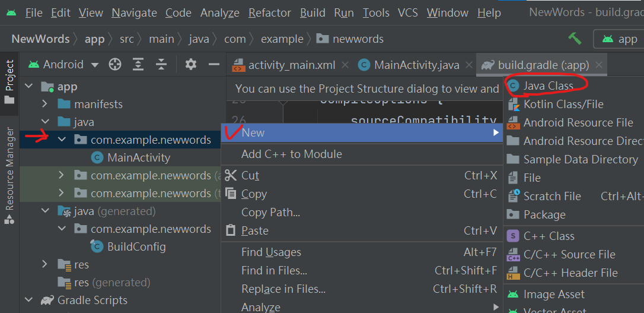Click the Android Studio logo icon
Image resolution: width=644 pixels, height=313 pixels.
click(x=11, y=12)
